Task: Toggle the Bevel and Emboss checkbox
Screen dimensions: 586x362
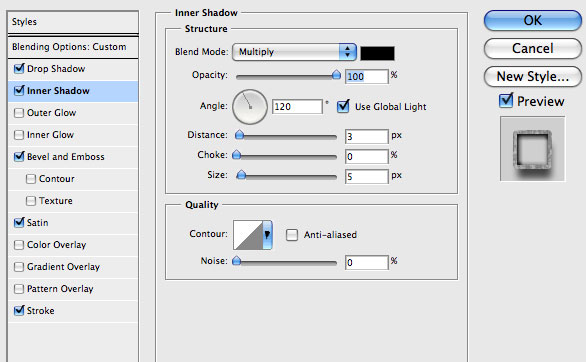Action: (x=19, y=157)
